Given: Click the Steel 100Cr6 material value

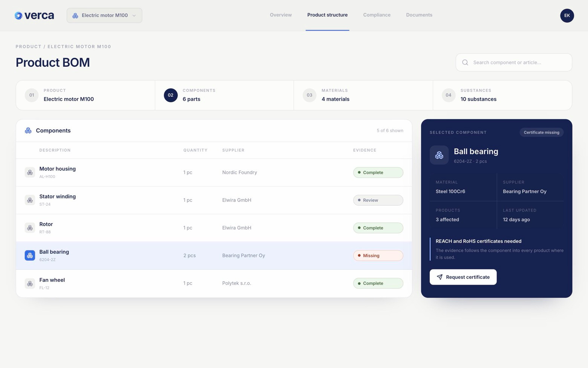Looking at the screenshot, I should pos(450,191).
